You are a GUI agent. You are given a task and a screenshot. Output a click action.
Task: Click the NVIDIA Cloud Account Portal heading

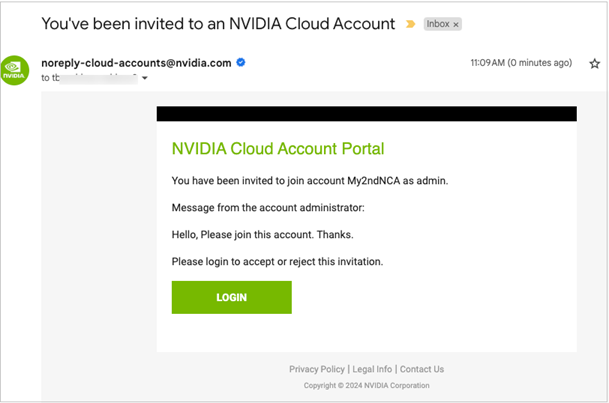(x=278, y=149)
